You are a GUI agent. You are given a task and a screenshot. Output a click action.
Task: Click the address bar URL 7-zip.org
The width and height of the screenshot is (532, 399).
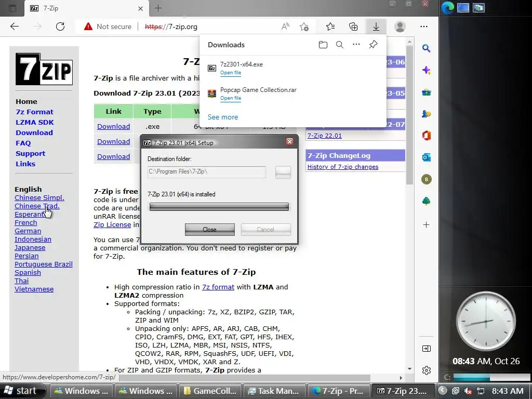click(x=171, y=26)
